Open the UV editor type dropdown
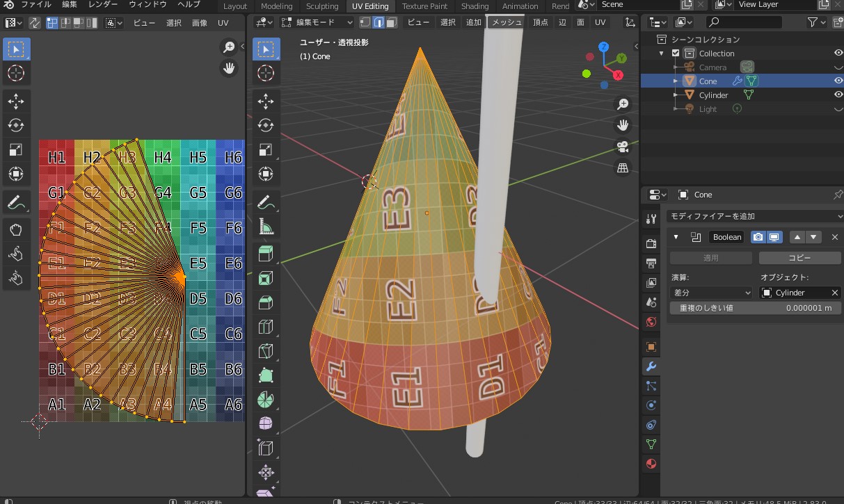Screen dimensions: 844x504 13,22
